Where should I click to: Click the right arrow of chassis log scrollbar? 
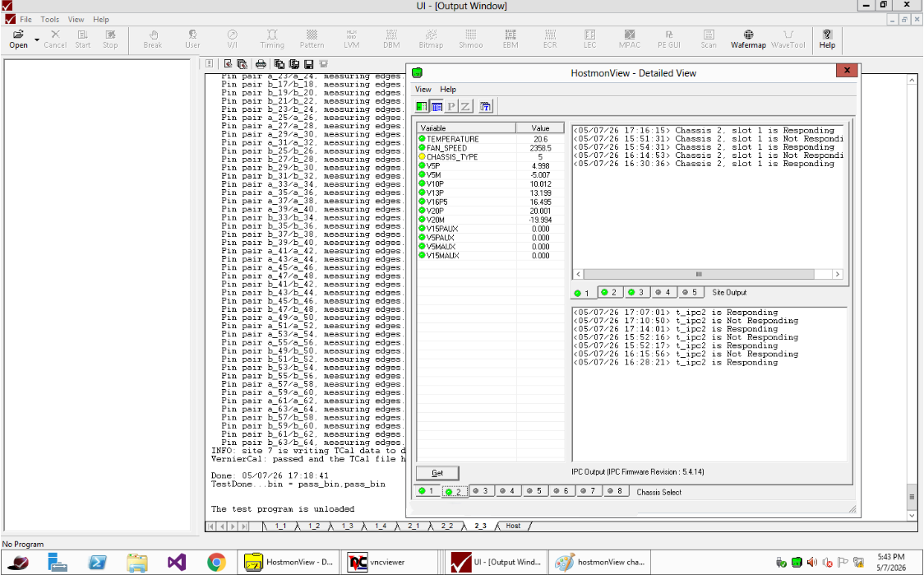pos(838,274)
